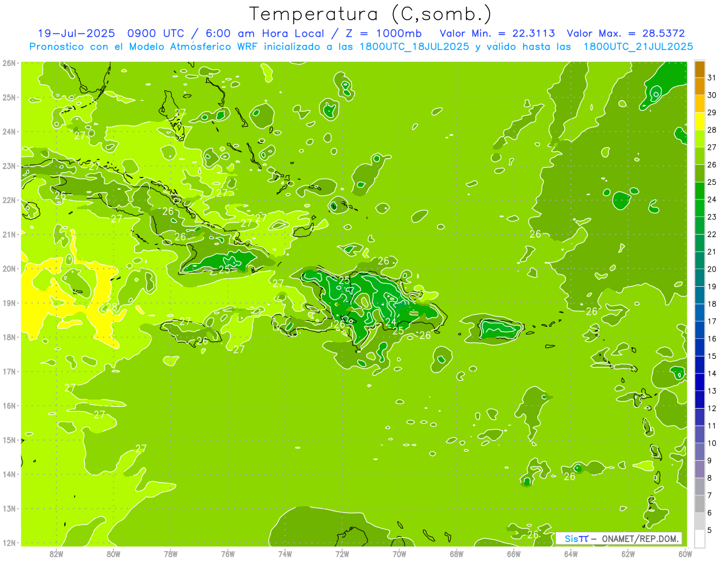
Task: Click the 68W longitude axis label
Action: point(457,554)
